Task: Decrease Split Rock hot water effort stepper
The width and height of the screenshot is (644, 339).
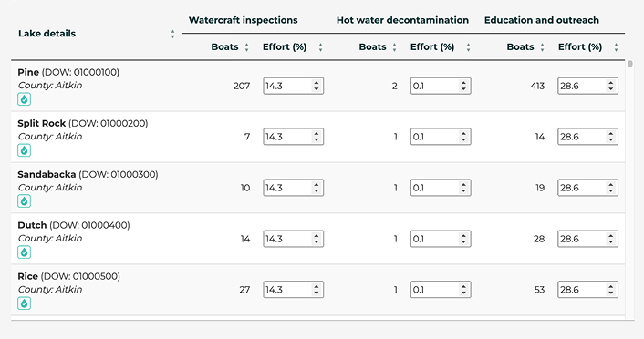Action: pyautogui.click(x=463, y=140)
